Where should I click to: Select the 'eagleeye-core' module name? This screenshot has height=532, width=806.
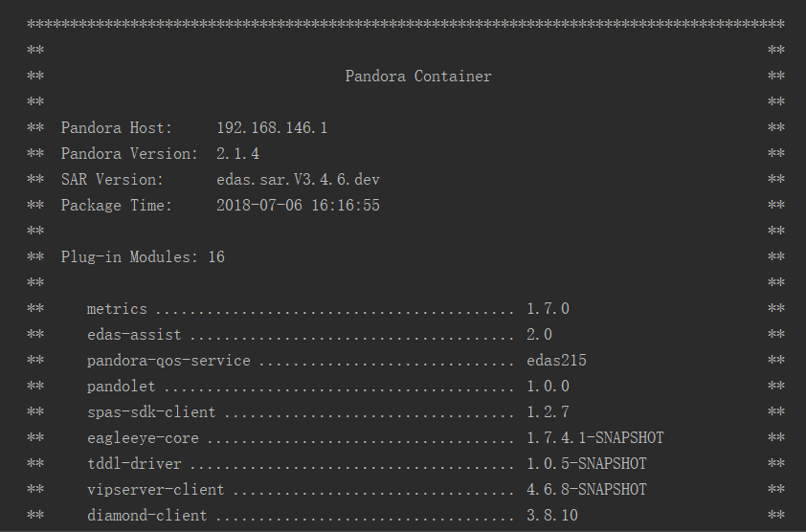[143, 438]
